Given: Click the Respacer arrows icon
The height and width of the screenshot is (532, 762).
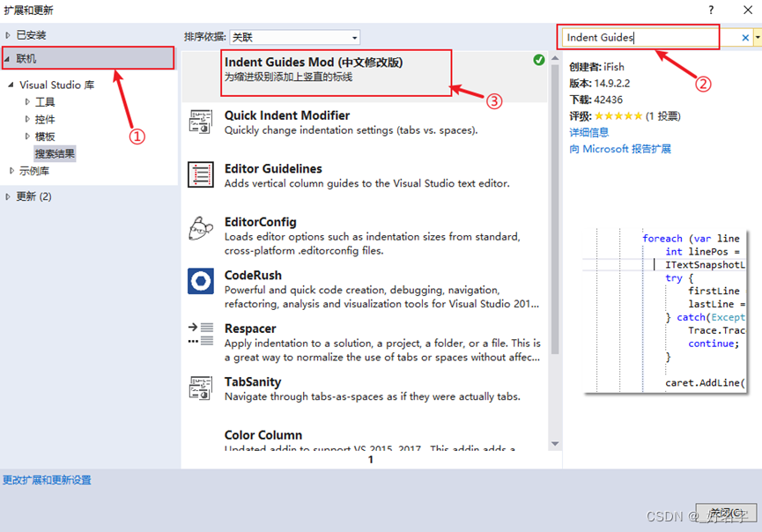Looking at the screenshot, I should pyautogui.click(x=200, y=335).
